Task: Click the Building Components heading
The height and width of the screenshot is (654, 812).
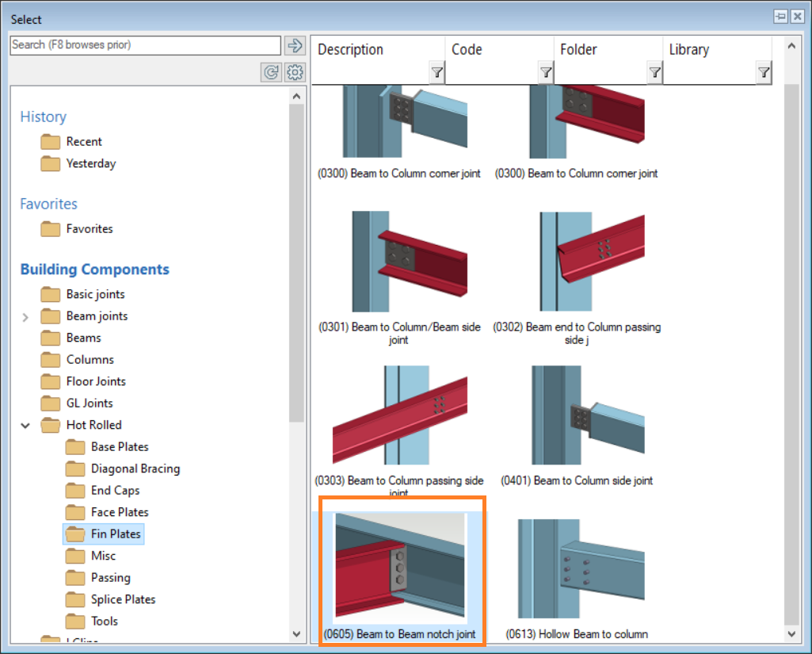Action: pyautogui.click(x=94, y=270)
